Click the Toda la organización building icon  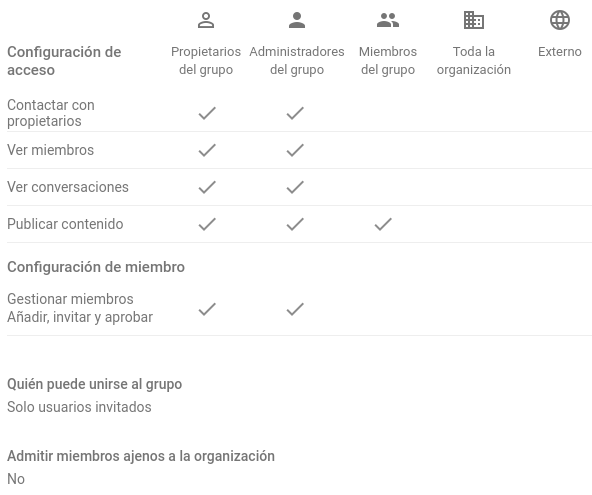[473, 20]
